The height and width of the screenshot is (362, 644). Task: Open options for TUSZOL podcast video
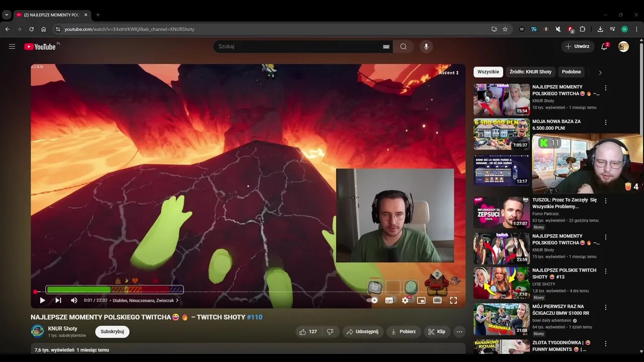pyautogui.click(x=606, y=201)
